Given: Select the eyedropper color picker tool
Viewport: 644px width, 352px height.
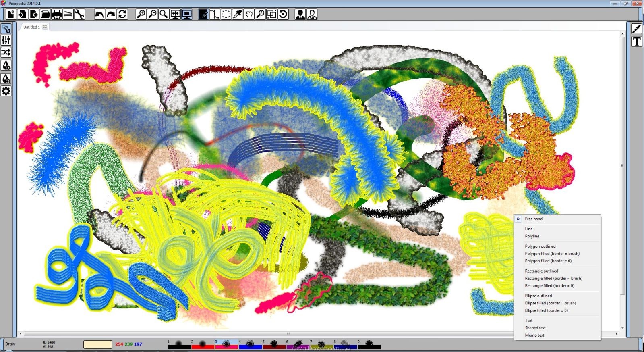Looking at the screenshot, I should (x=238, y=15).
